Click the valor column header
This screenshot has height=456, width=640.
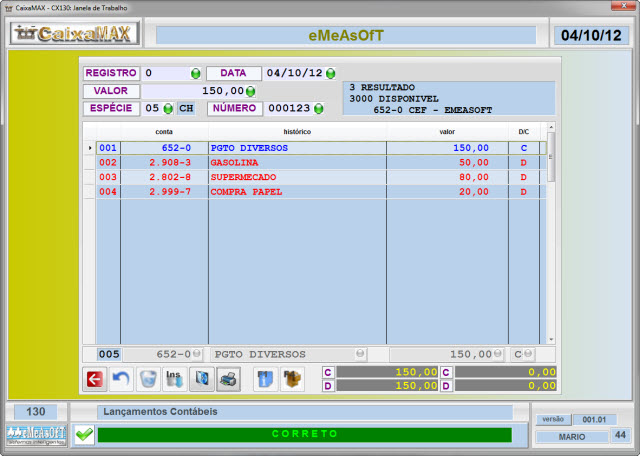click(x=447, y=131)
